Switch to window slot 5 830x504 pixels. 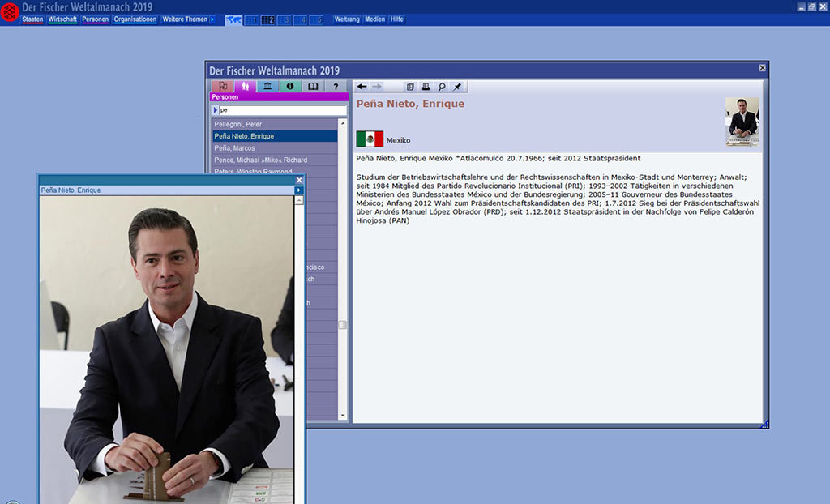317,20
